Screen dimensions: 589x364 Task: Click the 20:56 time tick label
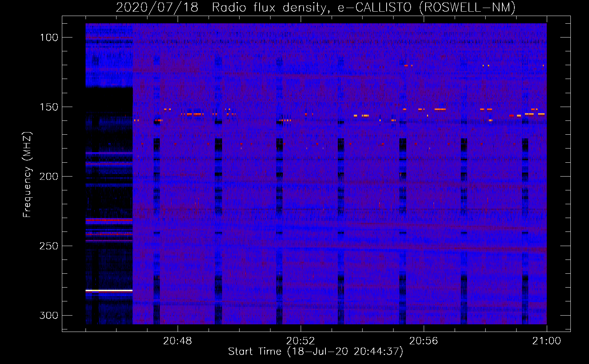424,341
